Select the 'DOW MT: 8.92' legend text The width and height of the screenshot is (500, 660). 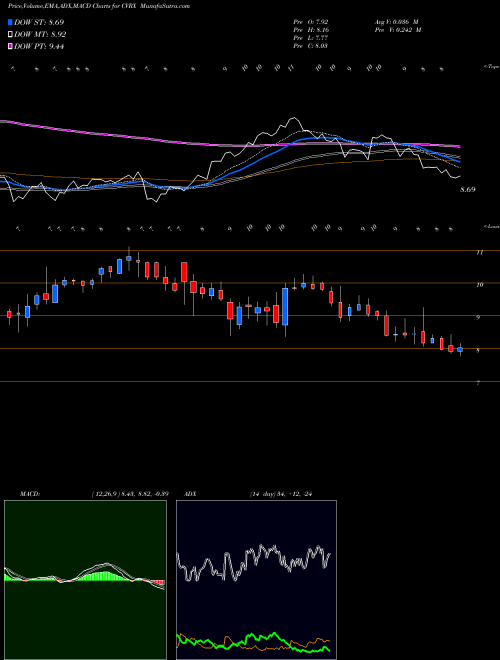pos(40,35)
